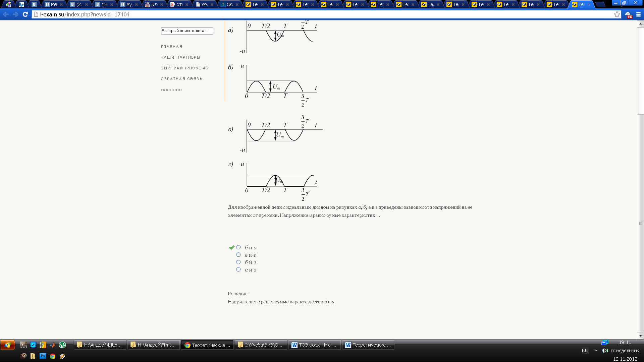Screen dimensions: 644x362
Task: Click the network tray icon
Action: (604, 343)
